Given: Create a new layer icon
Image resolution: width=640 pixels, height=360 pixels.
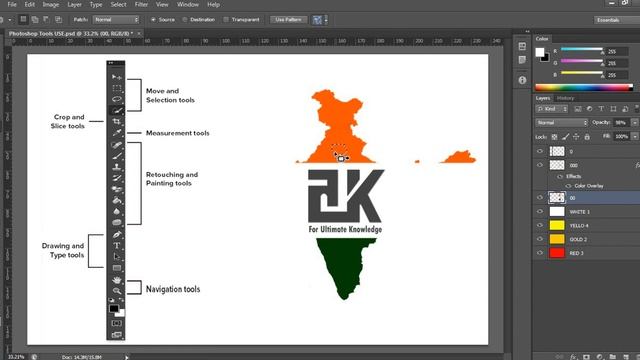Looking at the screenshot, I should coord(626,357).
